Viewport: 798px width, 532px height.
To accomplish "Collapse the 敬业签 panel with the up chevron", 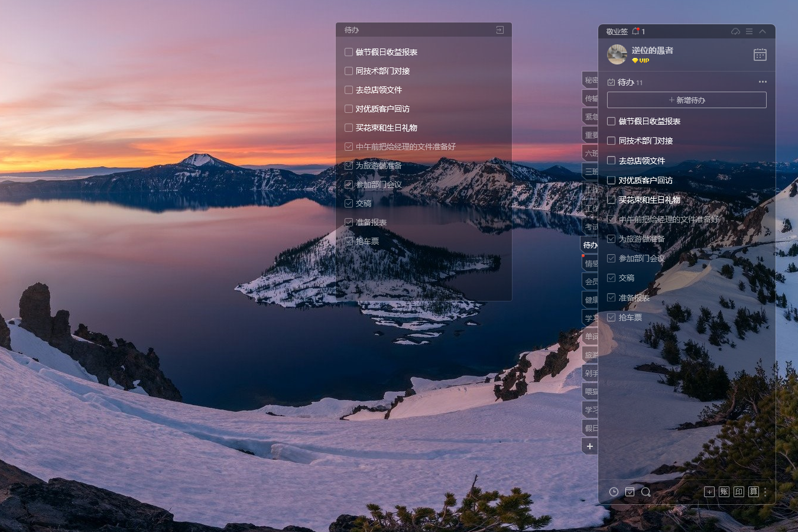I will click(x=763, y=31).
